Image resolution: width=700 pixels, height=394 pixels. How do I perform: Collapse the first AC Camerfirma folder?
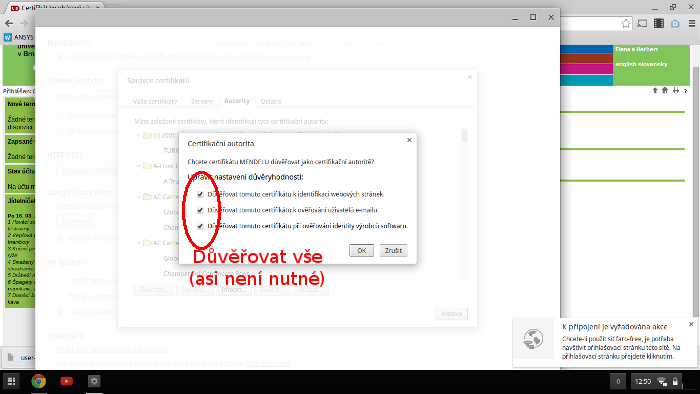click(138, 196)
